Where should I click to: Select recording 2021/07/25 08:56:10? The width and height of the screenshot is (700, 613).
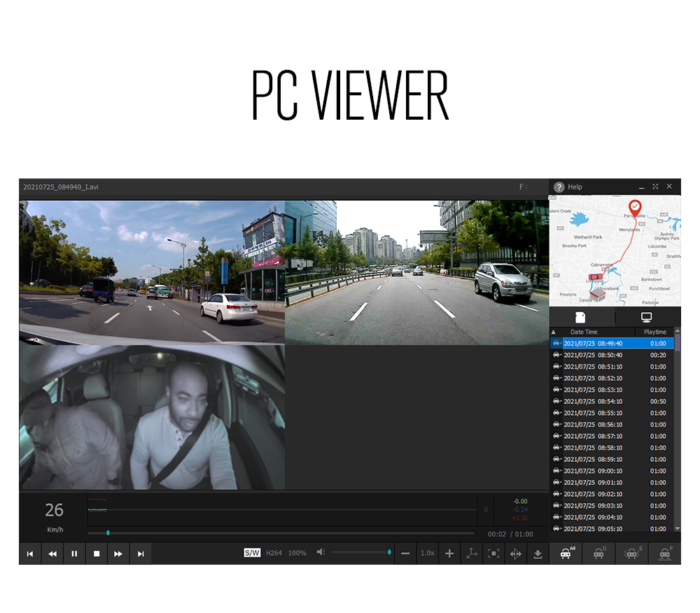pyautogui.click(x=612, y=425)
